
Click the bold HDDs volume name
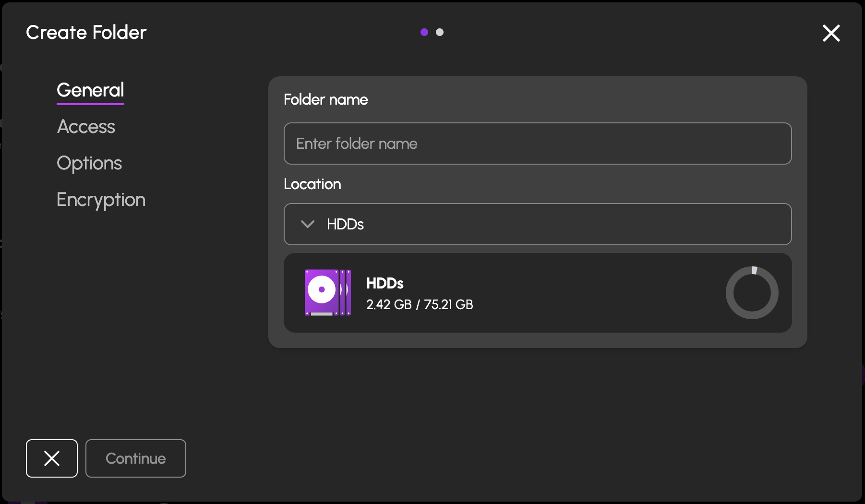384,283
